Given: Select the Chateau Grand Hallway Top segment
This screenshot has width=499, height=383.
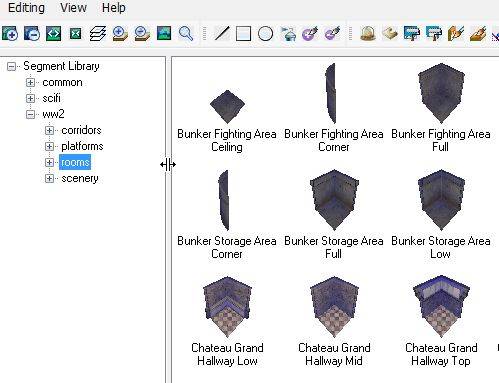Looking at the screenshot, I should point(441,322).
